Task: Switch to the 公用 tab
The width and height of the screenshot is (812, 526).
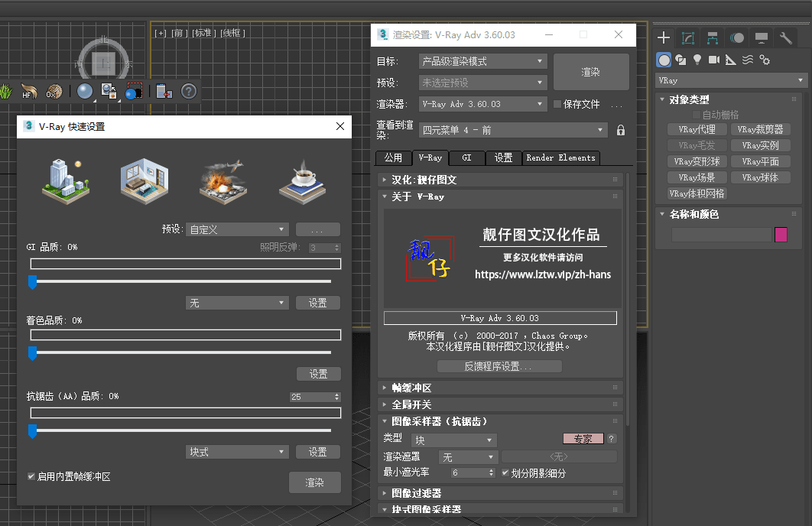Action: pyautogui.click(x=393, y=158)
